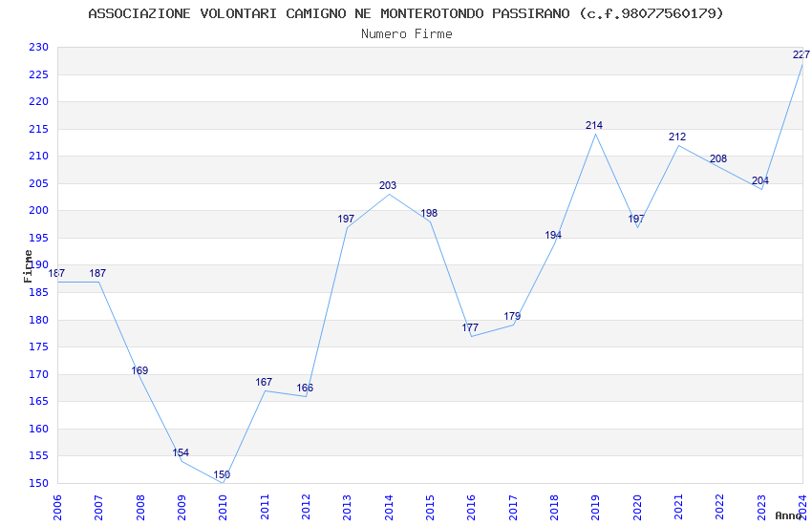Select the 198 data label for 2015
This screenshot has height=525, width=812.
[x=429, y=213]
